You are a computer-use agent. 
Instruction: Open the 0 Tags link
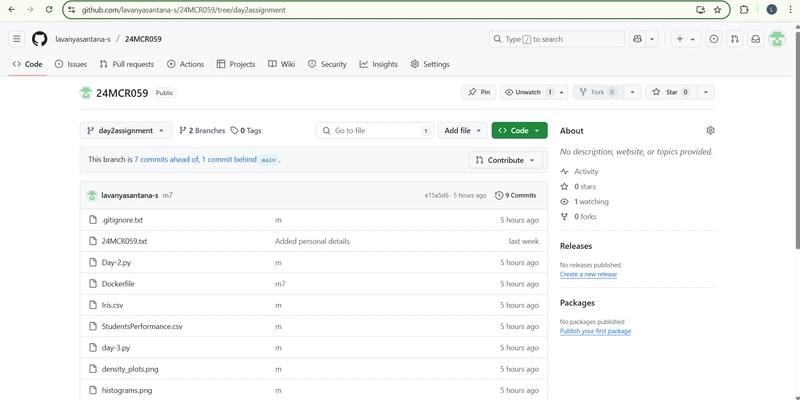(x=246, y=131)
